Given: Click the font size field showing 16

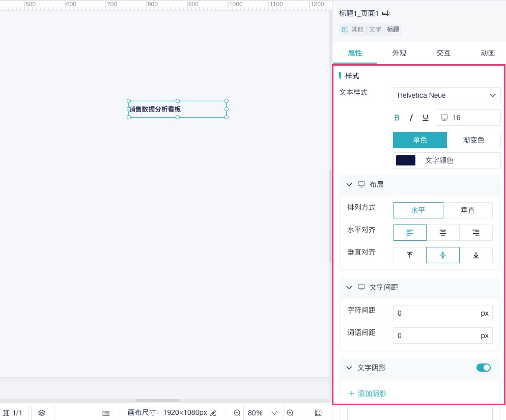Looking at the screenshot, I should click(468, 118).
